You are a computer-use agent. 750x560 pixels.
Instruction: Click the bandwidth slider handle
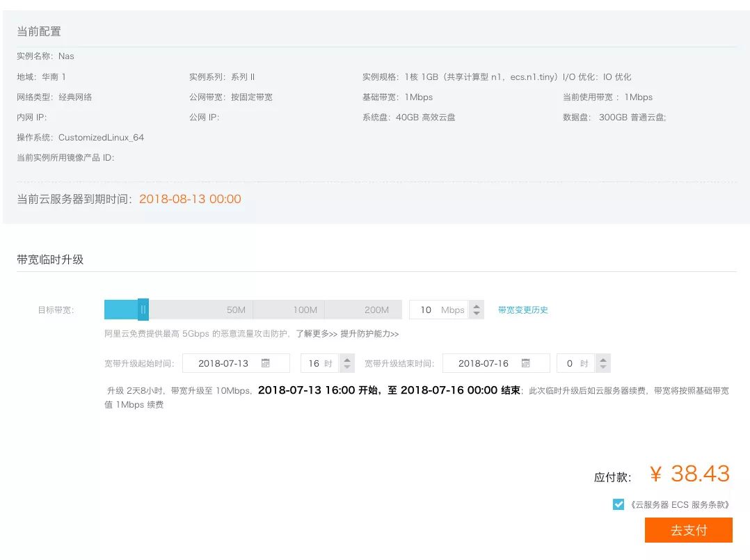tap(143, 310)
